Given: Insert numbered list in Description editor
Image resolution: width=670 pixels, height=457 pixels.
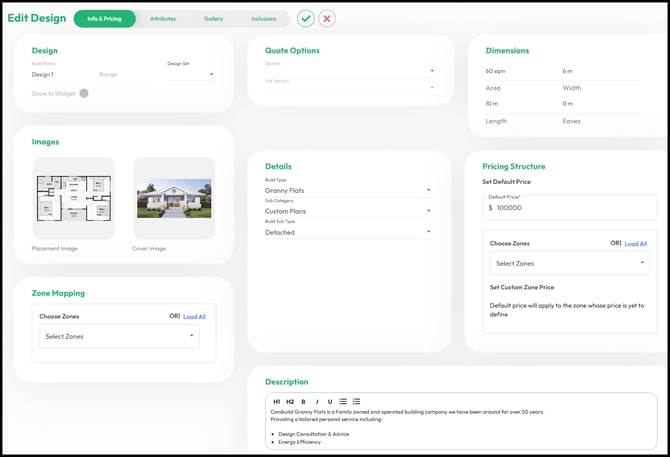Looking at the screenshot, I should pos(356,401).
